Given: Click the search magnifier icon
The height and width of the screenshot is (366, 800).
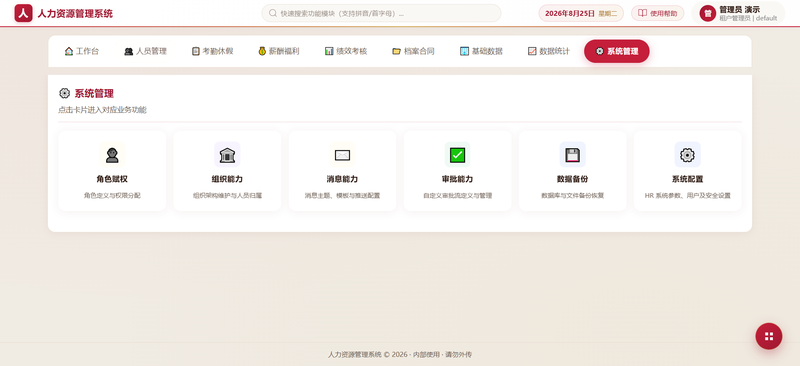Looking at the screenshot, I should pyautogui.click(x=273, y=13).
